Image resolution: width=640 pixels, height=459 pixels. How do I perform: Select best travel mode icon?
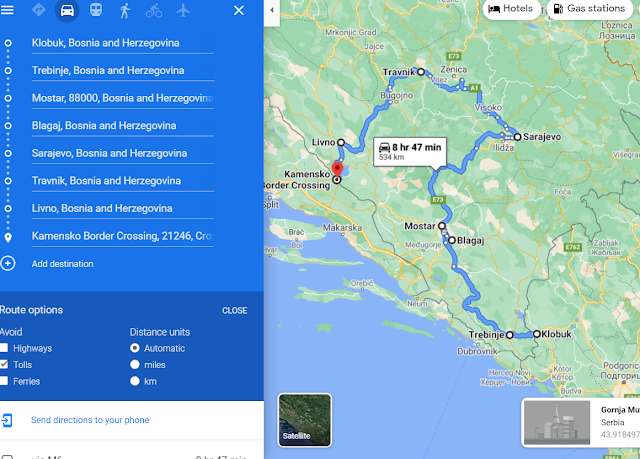39,10
